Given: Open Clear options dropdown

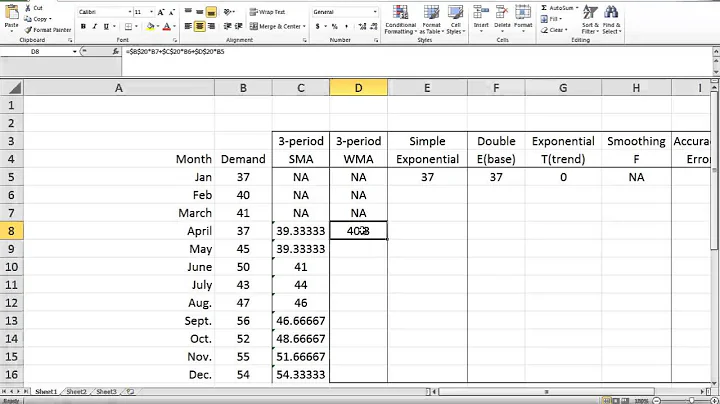Looking at the screenshot, I should 554,30.
